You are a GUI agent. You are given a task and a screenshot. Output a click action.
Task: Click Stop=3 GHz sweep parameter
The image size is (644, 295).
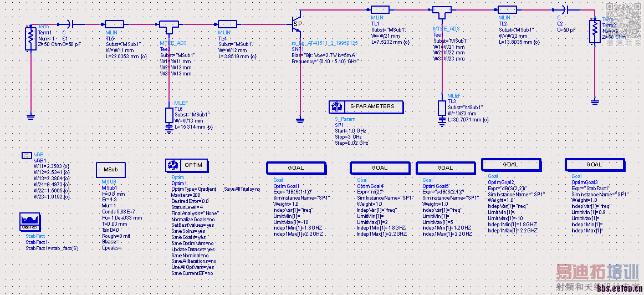[x=348, y=137]
